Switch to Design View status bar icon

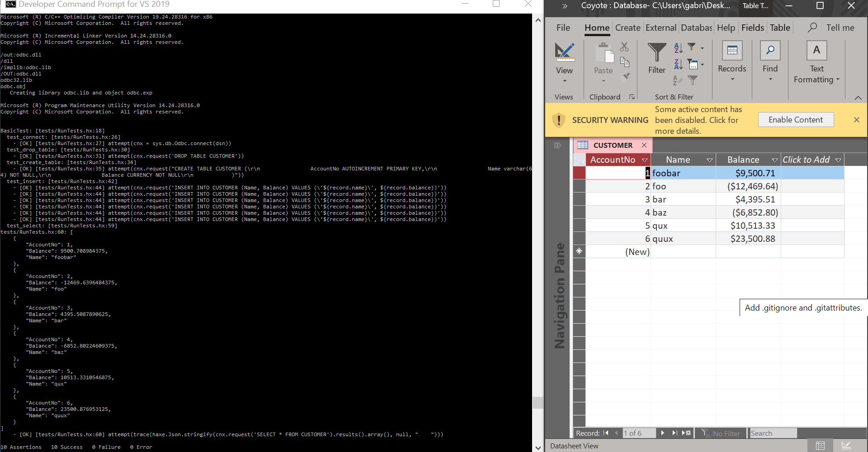pos(846,446)
